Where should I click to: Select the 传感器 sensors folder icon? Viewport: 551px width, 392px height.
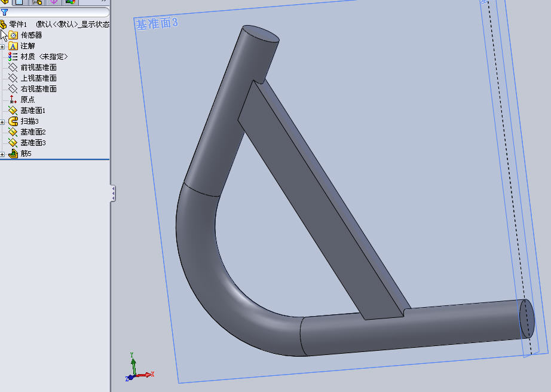[13, 35]
